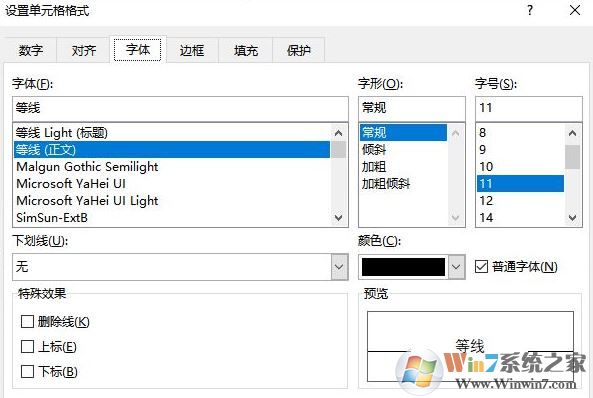The height and width of the screenshot is (398, 593).
Task: Click the 下划线 dropdown arrow
Action: tap(339, 267)
